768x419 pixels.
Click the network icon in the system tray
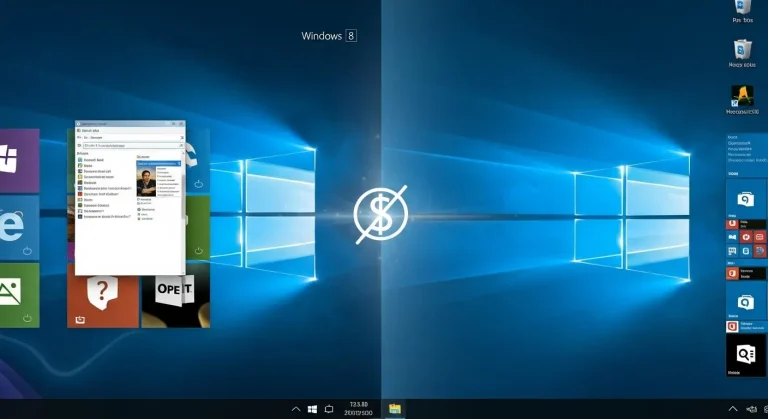click(751, 409)
